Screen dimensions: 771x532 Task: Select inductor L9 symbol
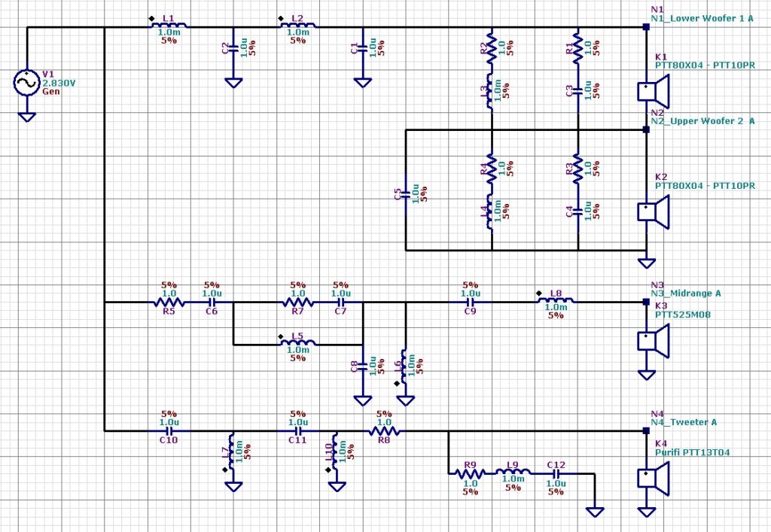(513, 472)
